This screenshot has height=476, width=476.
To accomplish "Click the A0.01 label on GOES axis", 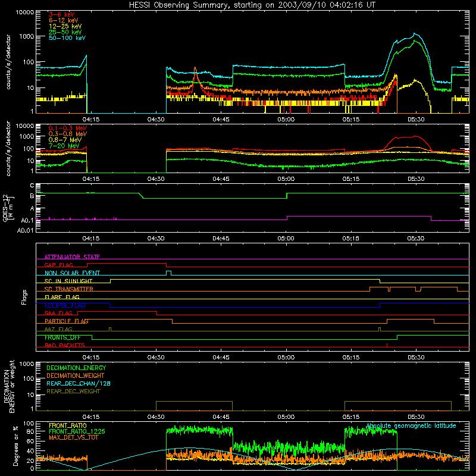I will [x=26, y=230].
